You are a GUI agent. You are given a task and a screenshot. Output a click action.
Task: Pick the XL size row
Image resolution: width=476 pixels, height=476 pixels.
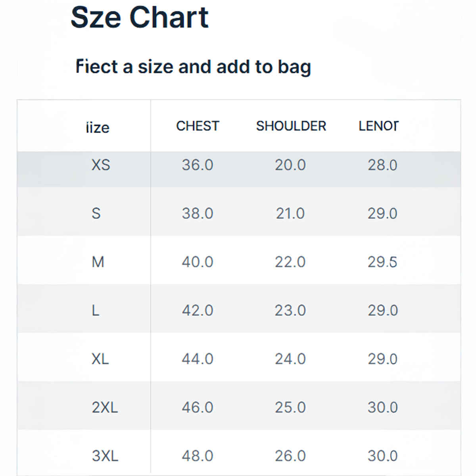[100, 359]
